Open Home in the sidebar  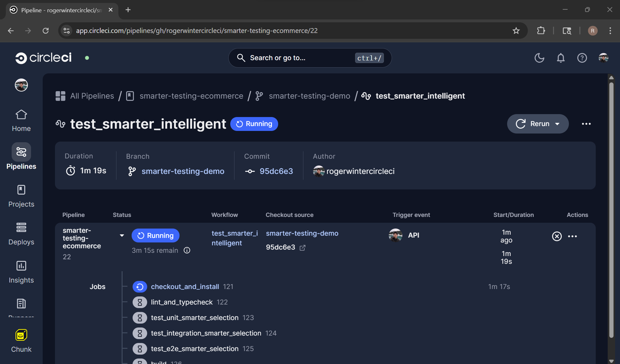21,120
